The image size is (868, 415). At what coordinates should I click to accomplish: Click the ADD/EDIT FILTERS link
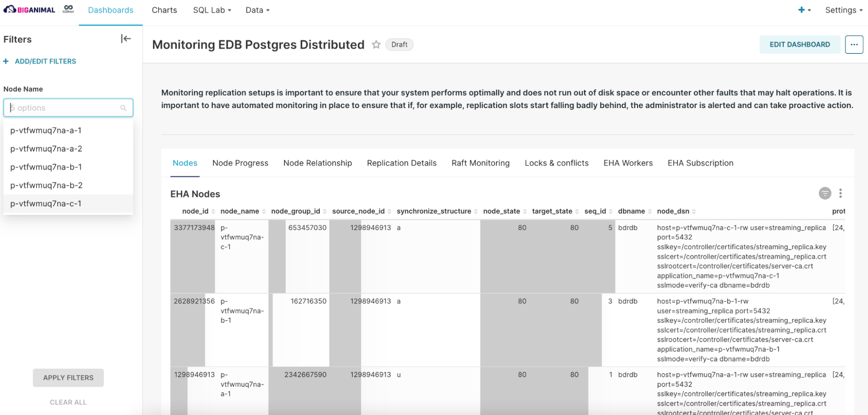click(45, 62)
